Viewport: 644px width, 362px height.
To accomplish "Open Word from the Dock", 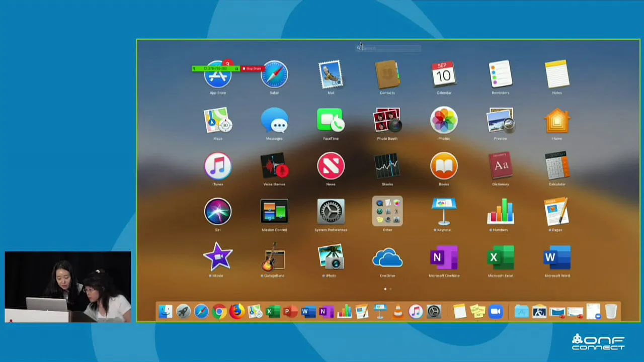I will (x=308, y=312).
